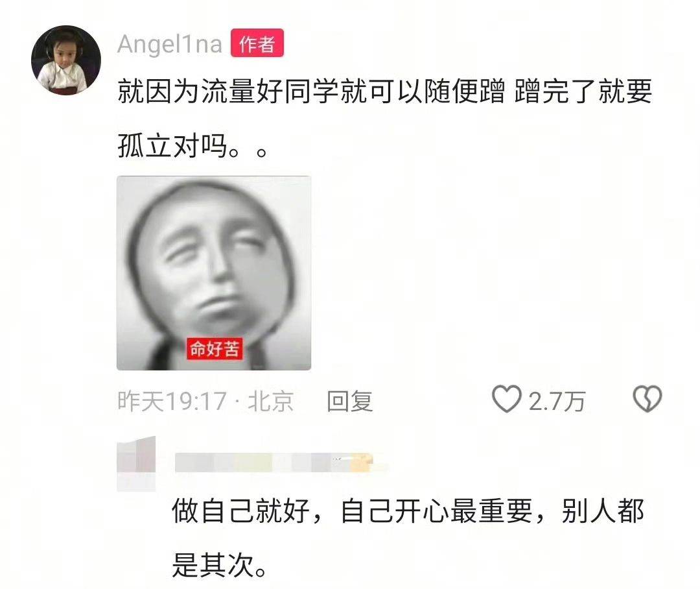Viewport: 700px width, 589px height.
Task: Tap comment text starting 就因为流量好
Action: coord(385,119)
